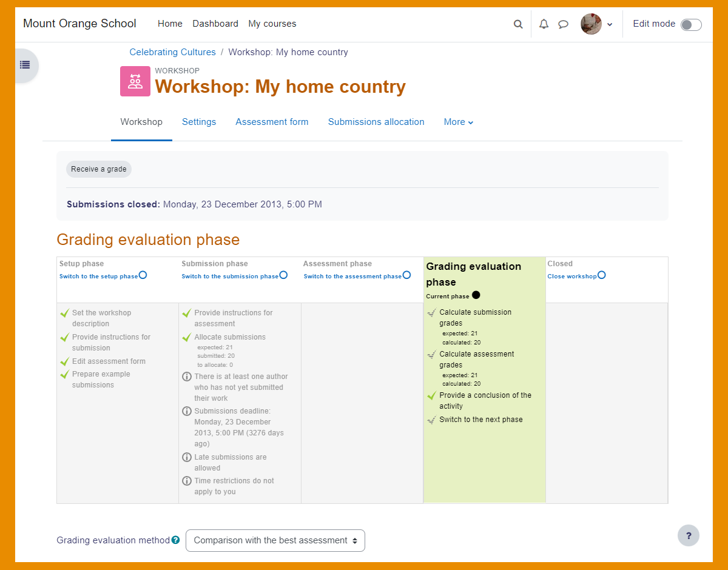
Task: Open the course index drawer icon
Action: 25,65
